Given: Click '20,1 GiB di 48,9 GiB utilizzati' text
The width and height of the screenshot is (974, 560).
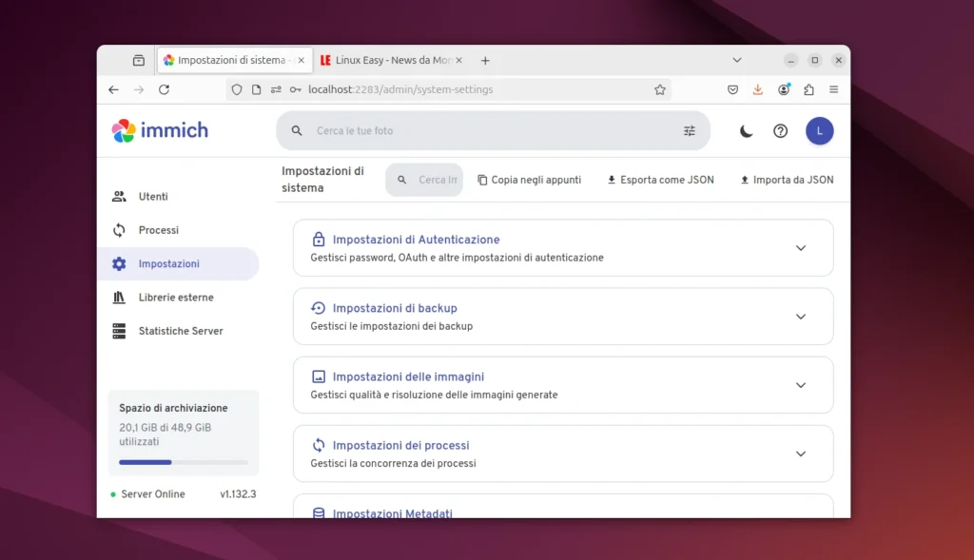Looking at the screenshot, I should (x=166, y=434).
